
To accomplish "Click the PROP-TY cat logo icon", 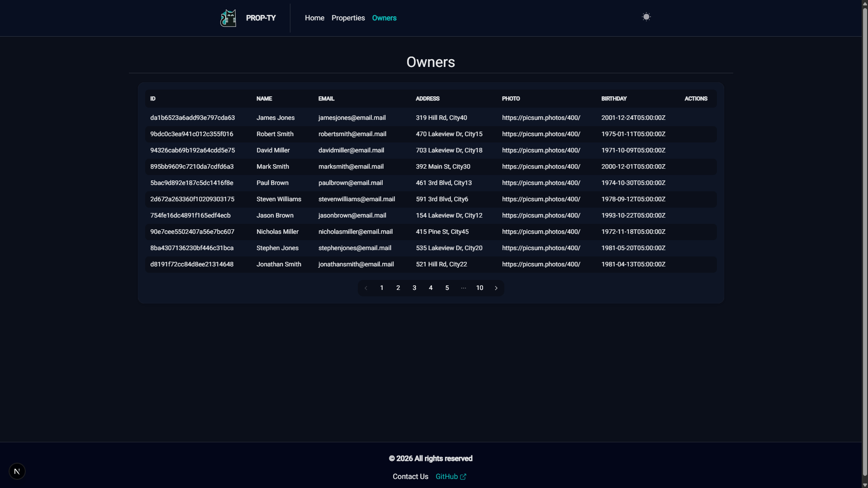I will (x=228, y=18).
